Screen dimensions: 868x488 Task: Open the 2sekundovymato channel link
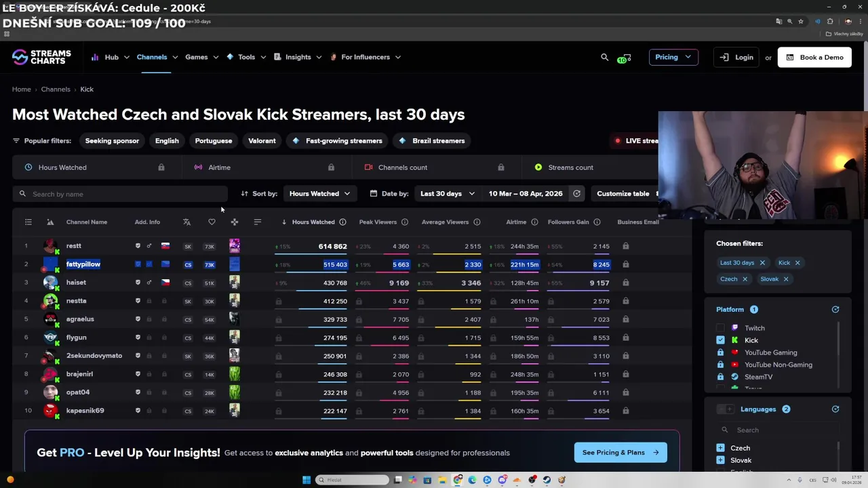94,356
